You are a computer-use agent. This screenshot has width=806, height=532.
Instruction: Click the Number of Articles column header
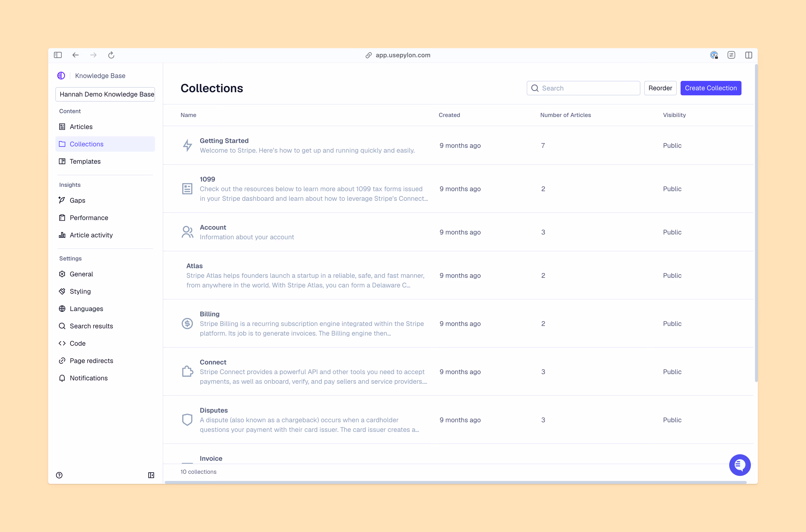565,115
